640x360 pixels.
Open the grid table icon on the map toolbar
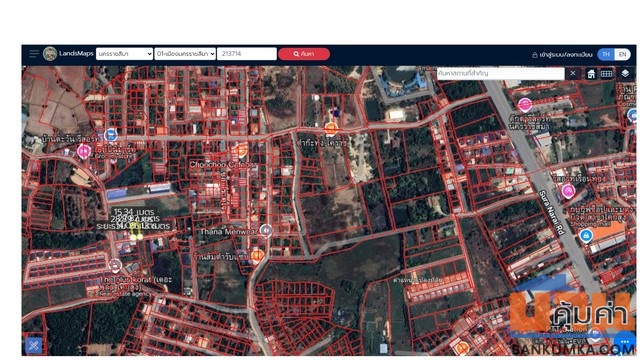pos(607,74)
